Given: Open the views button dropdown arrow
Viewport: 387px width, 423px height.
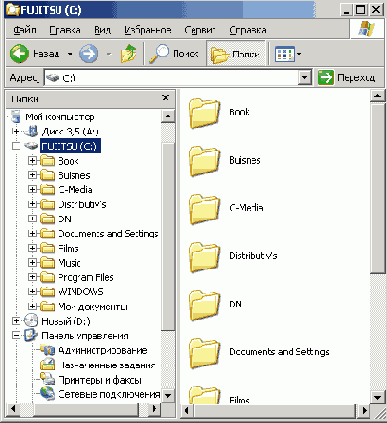Looking at the screenshot, I should (x=299, y=54).
